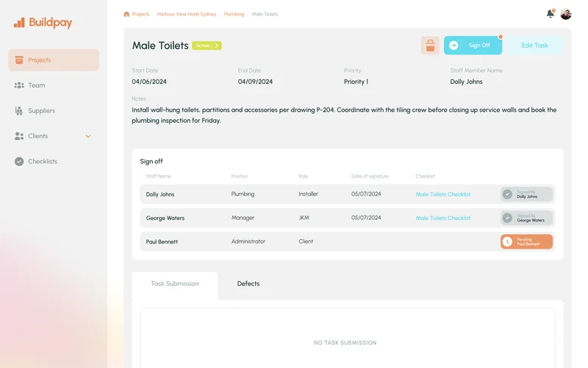Open Harbour View Hotel Sydney breadcrumb

(x=187, y=14)
